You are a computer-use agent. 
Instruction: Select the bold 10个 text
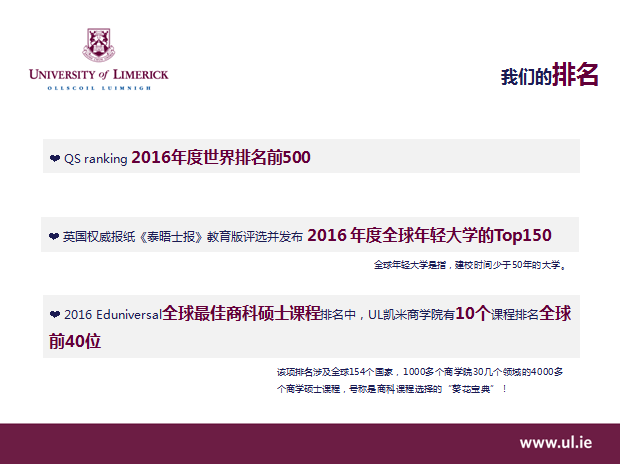472,314
